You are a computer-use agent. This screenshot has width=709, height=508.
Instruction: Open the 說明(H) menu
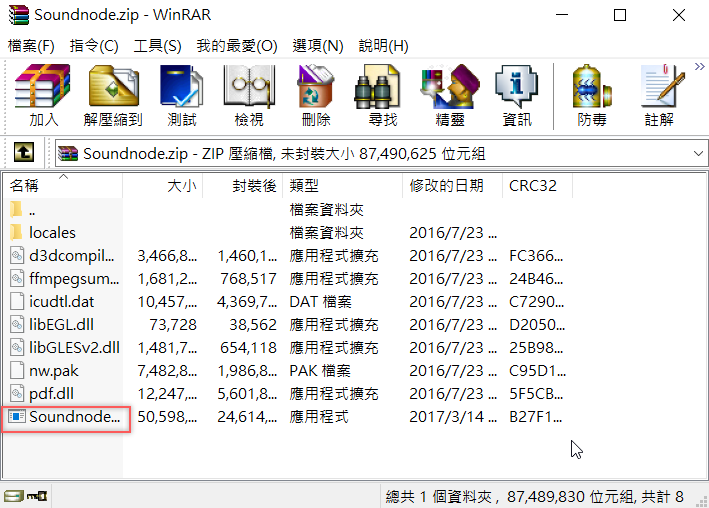coord(383,46)
